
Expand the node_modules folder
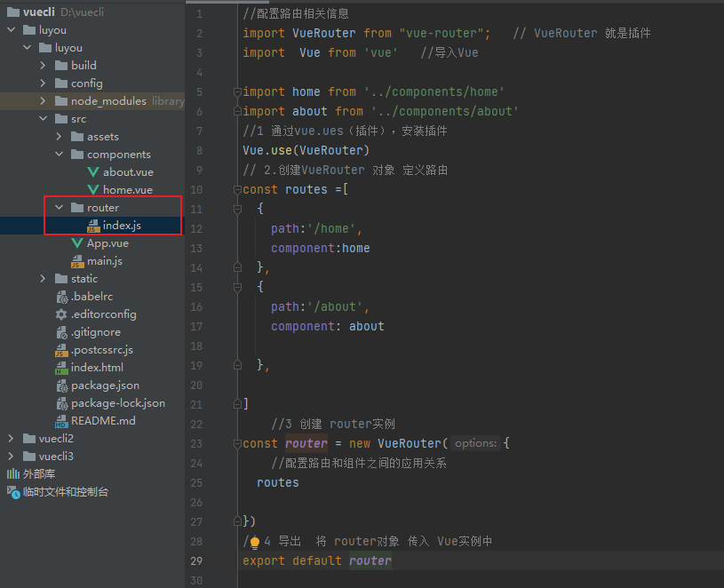click(43, 101)
